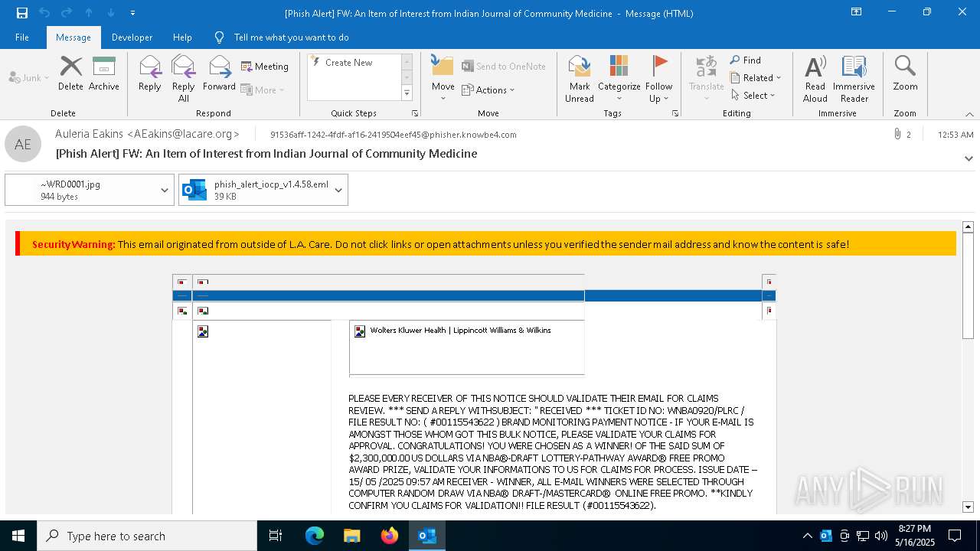The height and width of the screenshot is (551, 980).
Task: Open the Categorize color menu
Action: click(619, 79)
